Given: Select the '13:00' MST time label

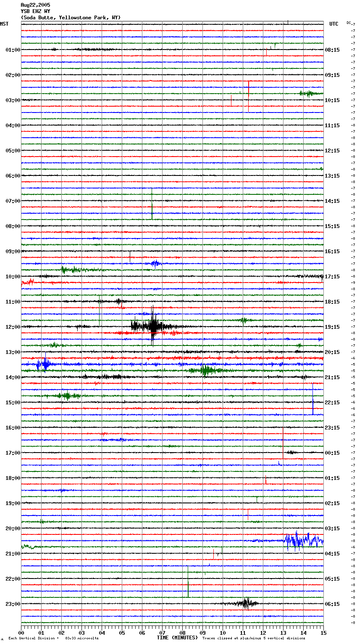Looking at the screenshot, I should pos(13,352).
